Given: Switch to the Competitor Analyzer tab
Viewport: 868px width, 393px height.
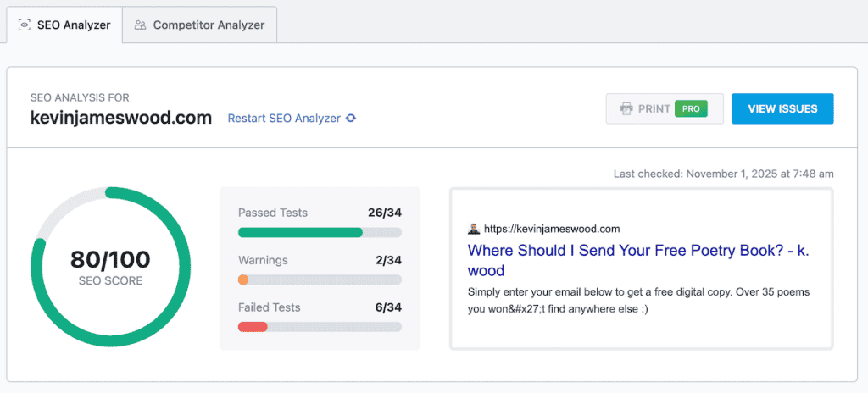Looking at the screenshot, I should coord(200,25).
